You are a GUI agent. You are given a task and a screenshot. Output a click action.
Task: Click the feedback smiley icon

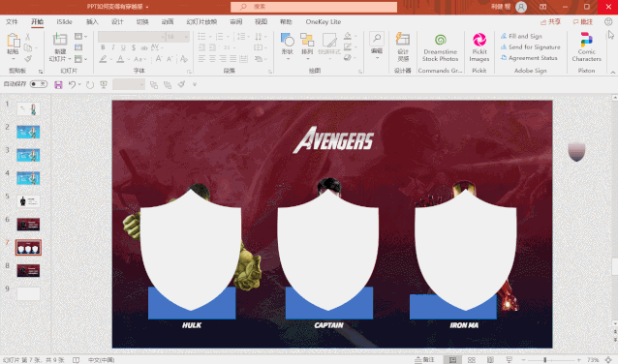click(608, 21)
